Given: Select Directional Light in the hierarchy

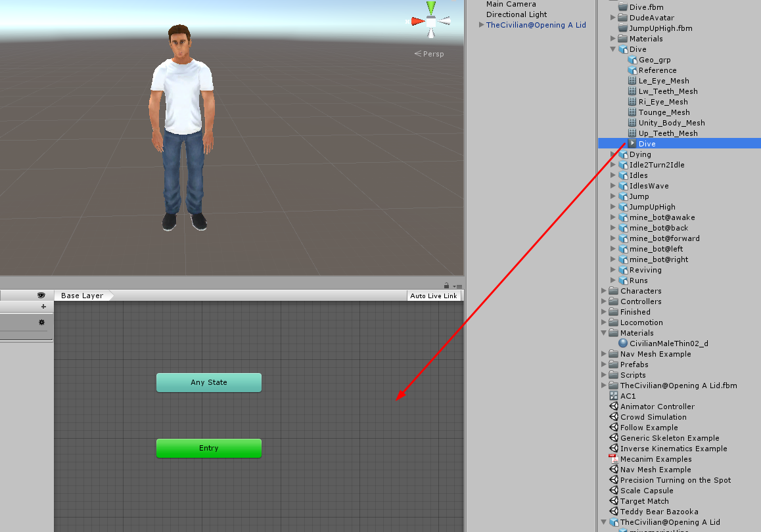Looking at the screenshot, I should click(516, 14).
